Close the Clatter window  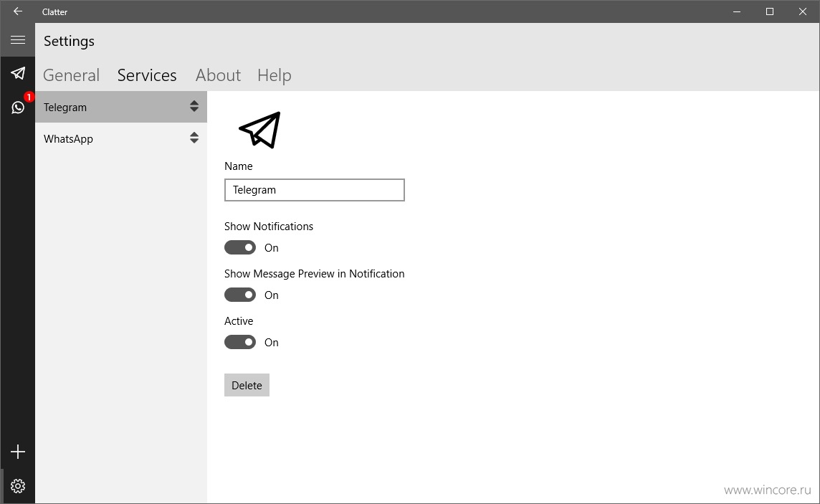pos(803,11)
